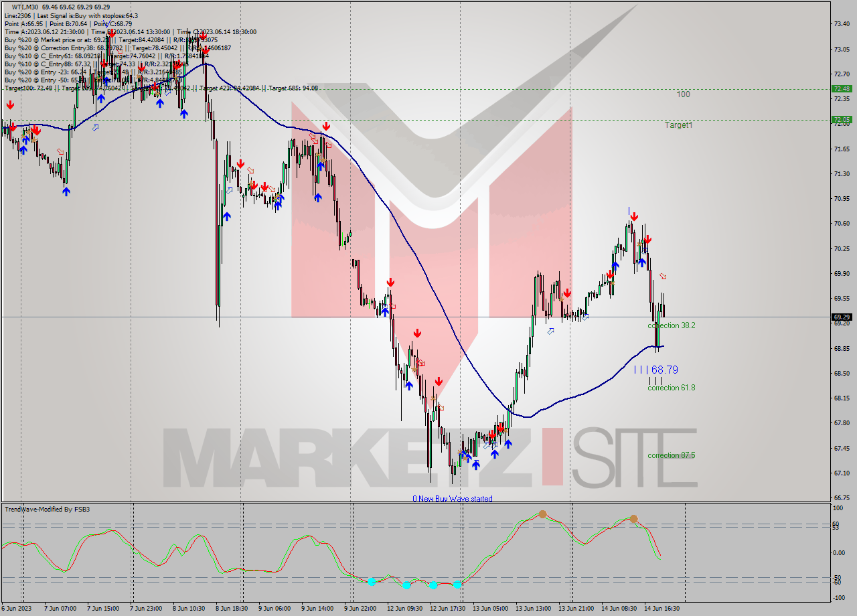
Task: Click the 71.30 price axis label
Action: click(x=842, y=173)
